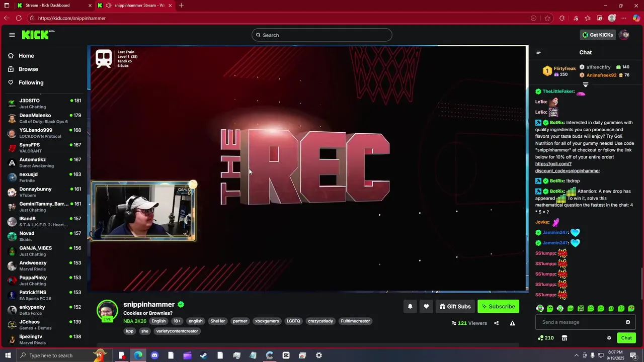Screen dimensions: 644x362
Task: Open the chat shop icon
Action: pyautogui.click(x=565, y=338)
